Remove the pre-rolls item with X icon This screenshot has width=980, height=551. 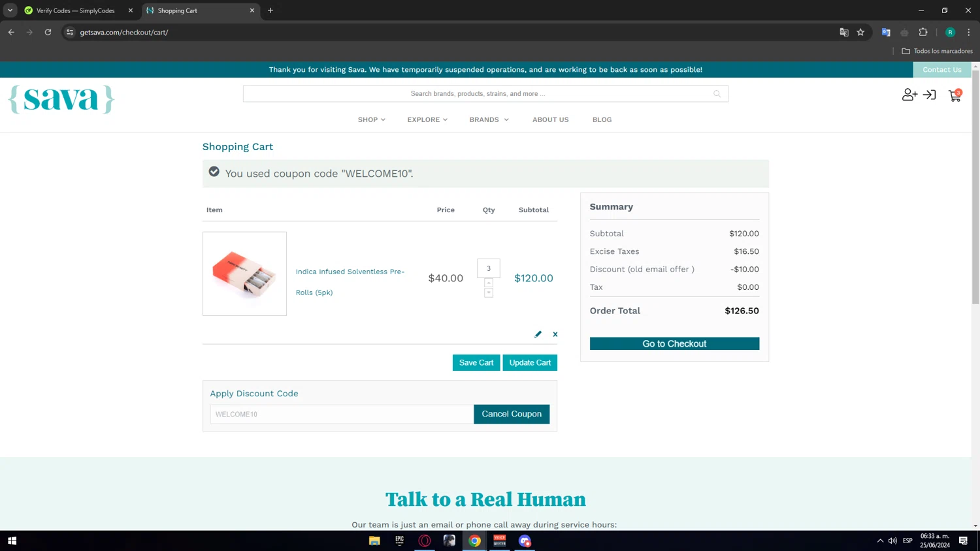tap(555, 334)
